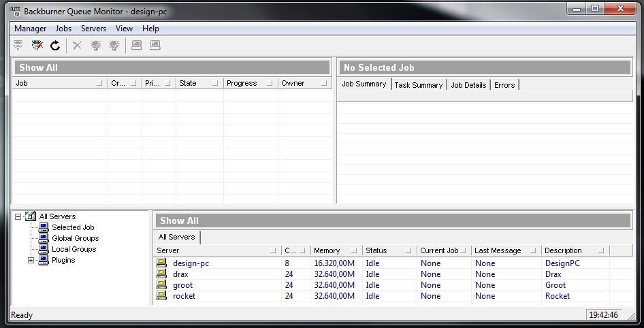This screenshot has width=644, height=328.
Task: Click the CPU count 8 for design-pc
Action: [x=287, y=263]
